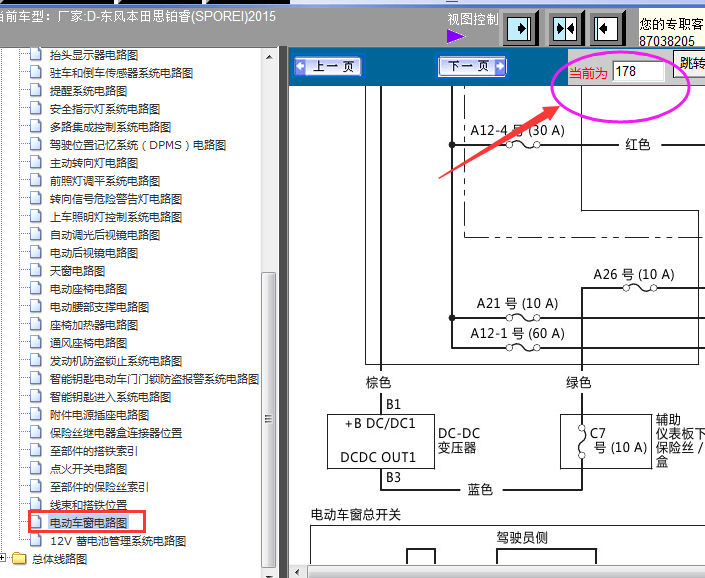Click view control right-arrow panel icon
The image size is (705, 578).
(x=519, y=28)
